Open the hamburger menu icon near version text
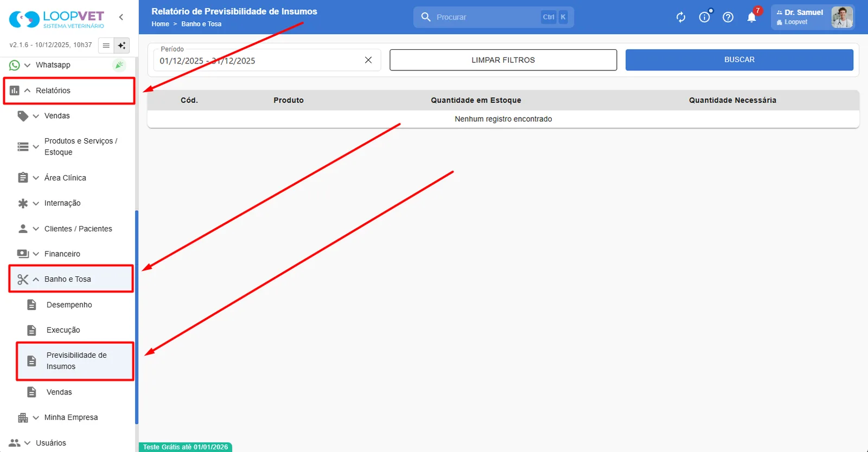 tap(106, 46)
